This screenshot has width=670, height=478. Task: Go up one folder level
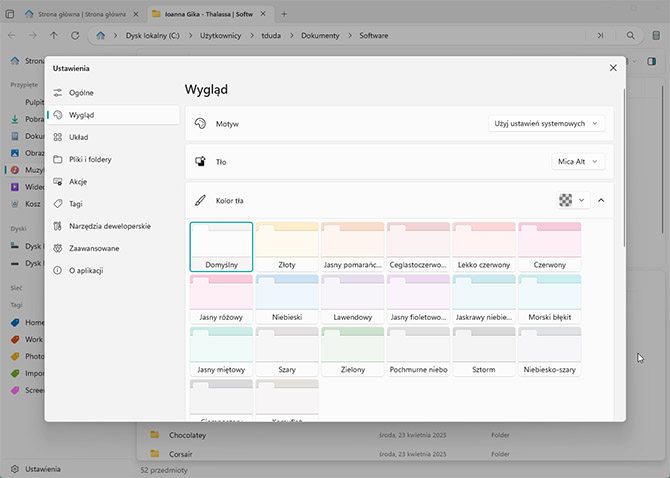(54, 35)
